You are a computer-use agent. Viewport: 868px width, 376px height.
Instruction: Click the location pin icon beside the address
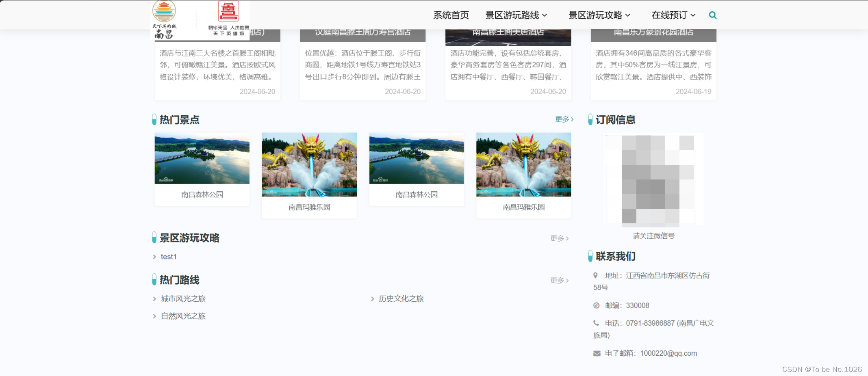coord(596,275)
